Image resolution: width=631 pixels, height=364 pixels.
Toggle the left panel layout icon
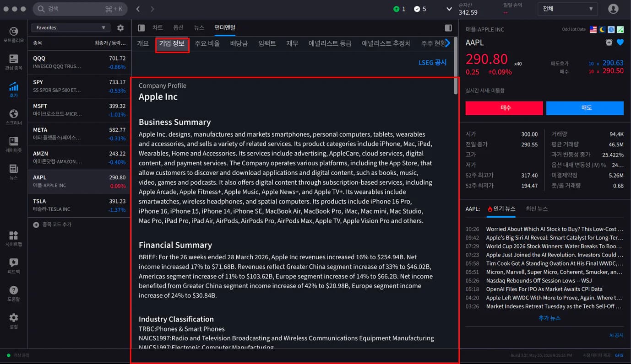(x=141, y=28)
